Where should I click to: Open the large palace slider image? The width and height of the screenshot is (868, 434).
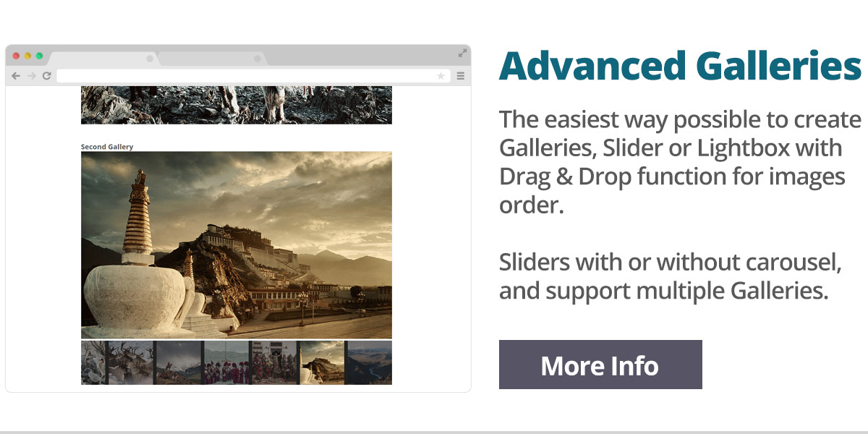click(237, 245)
